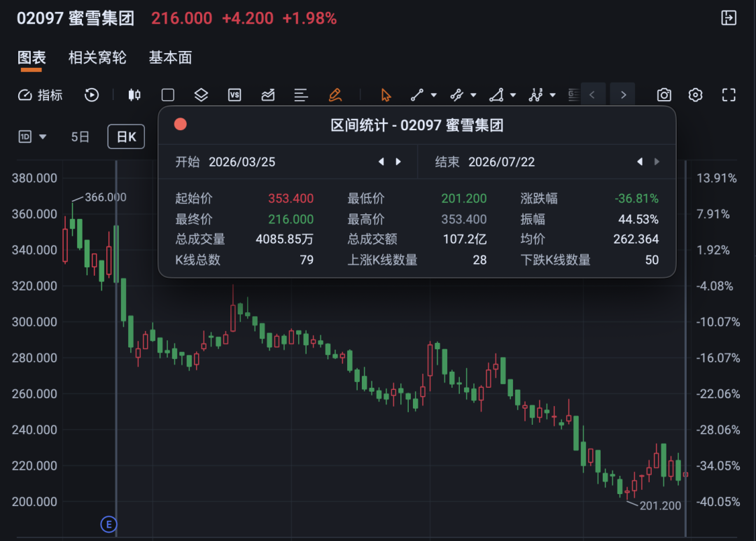This screenshot has height=541, width=756.
Task: Click the 下跌K线数量 50 value
Action: point(652,260)
